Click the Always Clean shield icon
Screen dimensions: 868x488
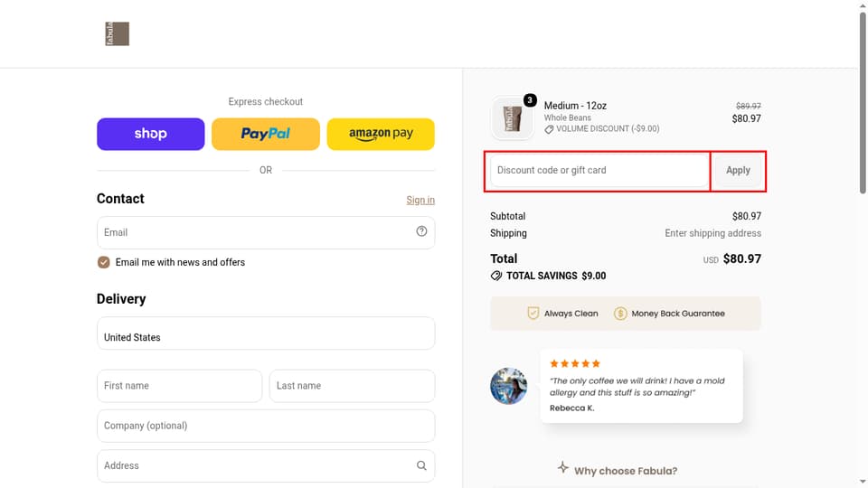[x=533, y=314]
